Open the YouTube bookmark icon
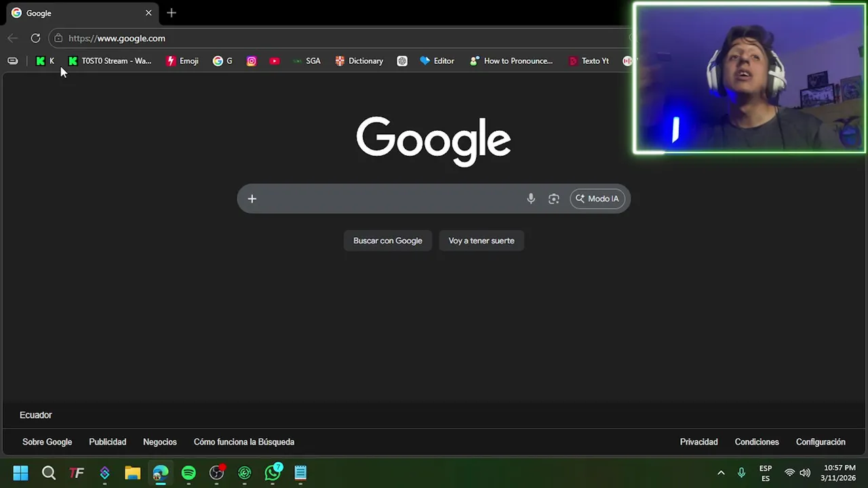Image resolution: width=868 pixels, height=488 pixels. click(275, 61)
